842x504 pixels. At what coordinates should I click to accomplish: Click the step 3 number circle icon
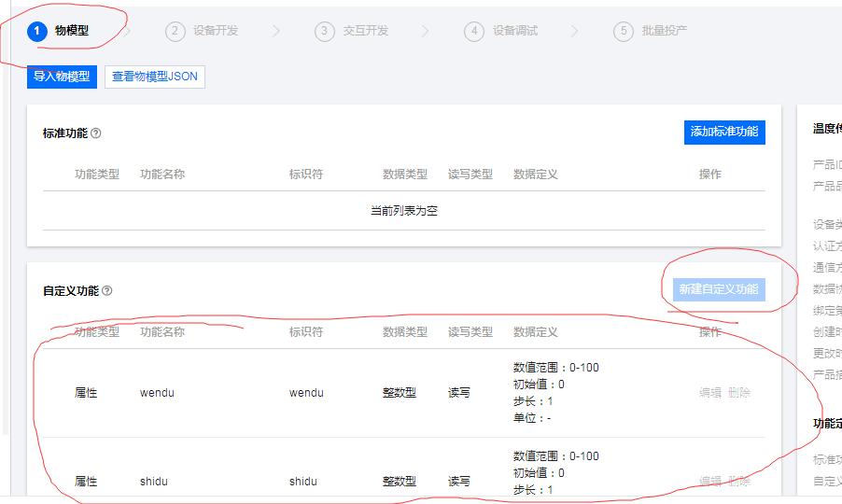(325, 31)
